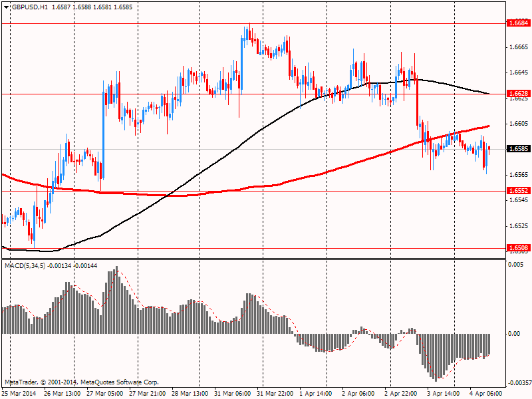
Task: Click the 4 Apr 06:00 time label
Action: pyautogui.click(x=486, y=394)
